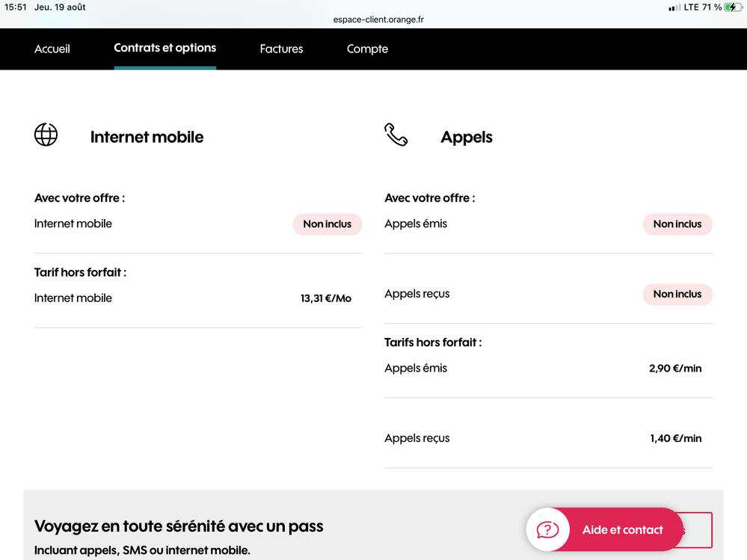This screenshot has height=560, width=747.
Task: Tap the battery icon in status bar
Action: pos(733,7)
